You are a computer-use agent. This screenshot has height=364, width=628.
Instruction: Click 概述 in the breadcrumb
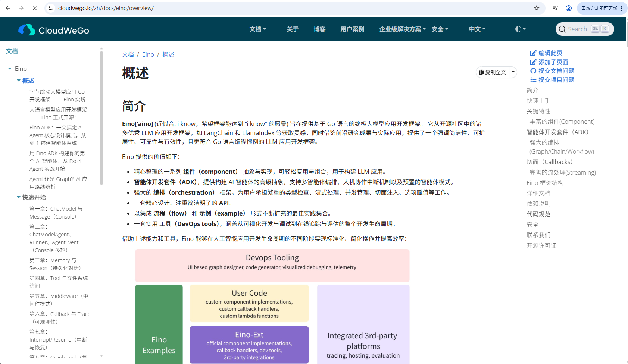click(168, 54)
